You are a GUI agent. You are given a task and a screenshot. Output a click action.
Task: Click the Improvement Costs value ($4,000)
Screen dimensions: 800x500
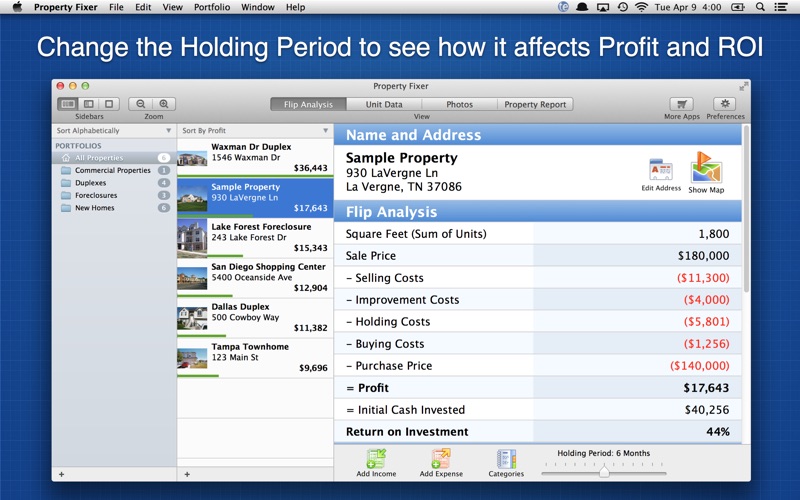[707, 300]
